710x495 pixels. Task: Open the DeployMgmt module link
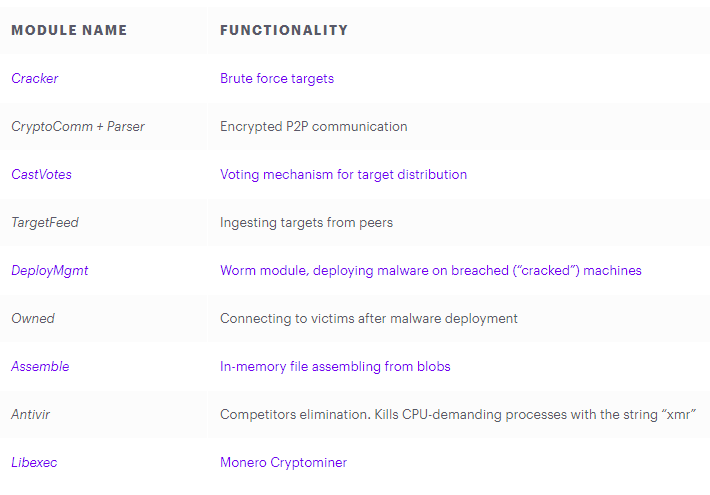coord(50,271)
